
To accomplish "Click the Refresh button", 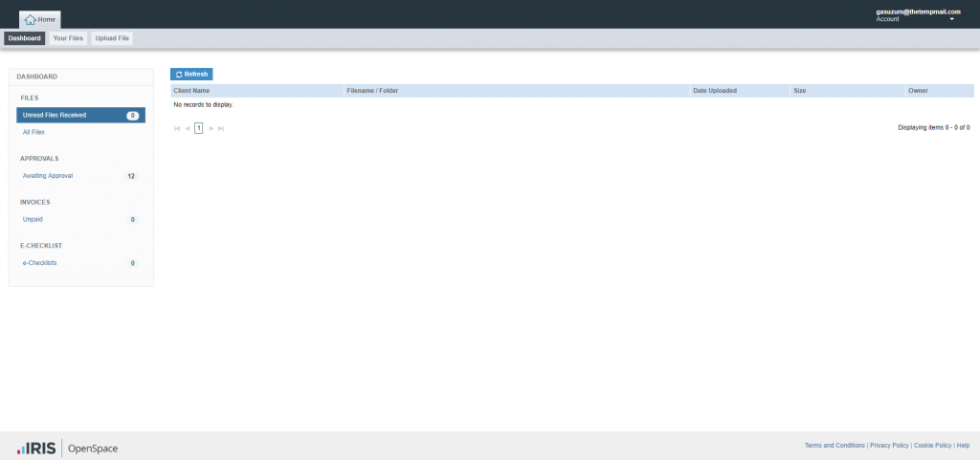I will (x=191, y=75).
